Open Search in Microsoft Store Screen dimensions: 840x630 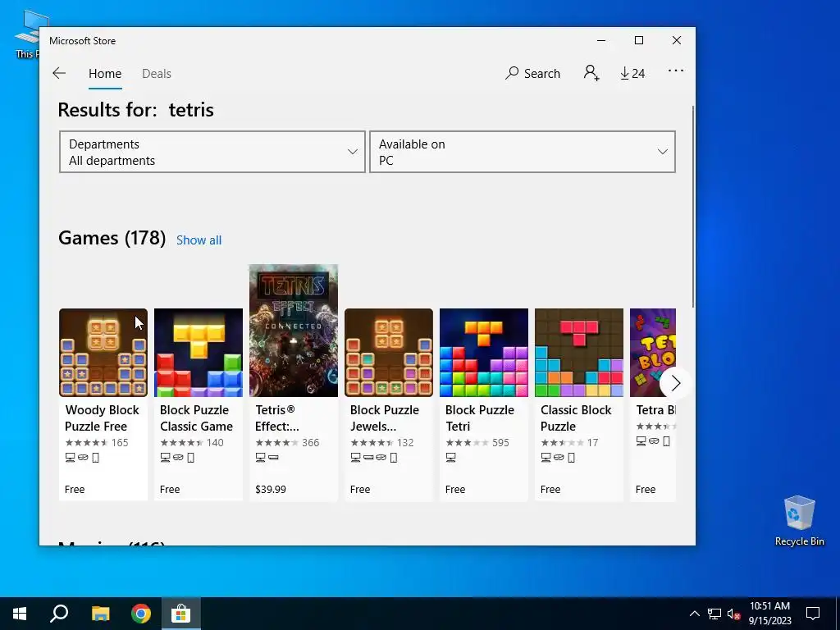pyautogui.click(x=532, y=73)
